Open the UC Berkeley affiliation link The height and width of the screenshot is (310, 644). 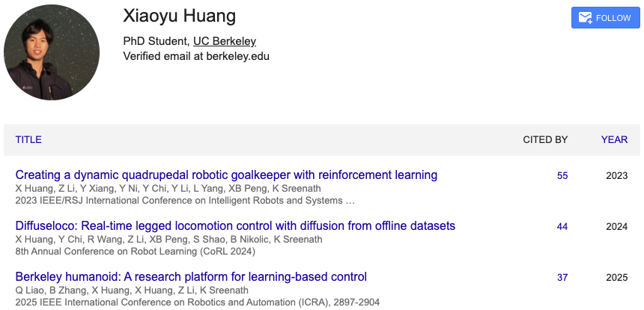(x=225, y=41)
